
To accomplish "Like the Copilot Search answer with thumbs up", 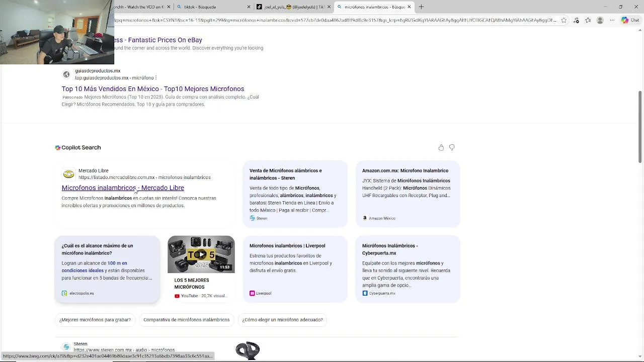I will [x=441, y=147].
